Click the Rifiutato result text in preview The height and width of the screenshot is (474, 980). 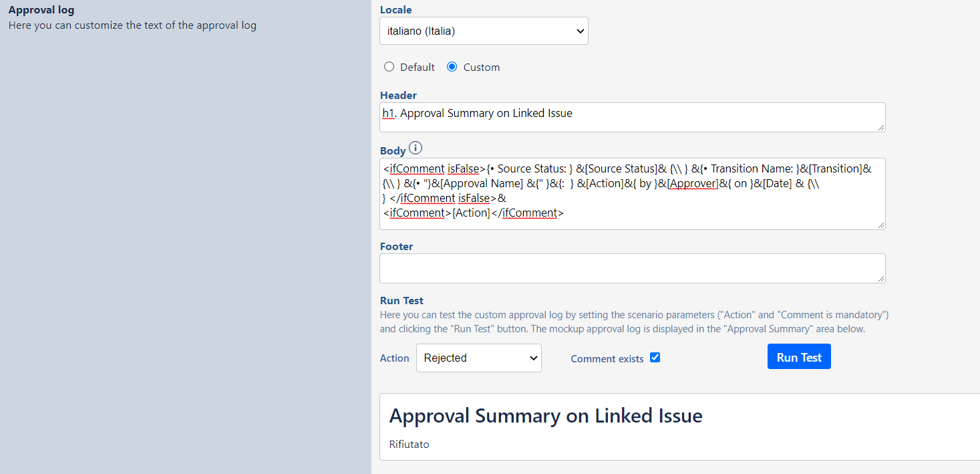(x=409, y=444)
